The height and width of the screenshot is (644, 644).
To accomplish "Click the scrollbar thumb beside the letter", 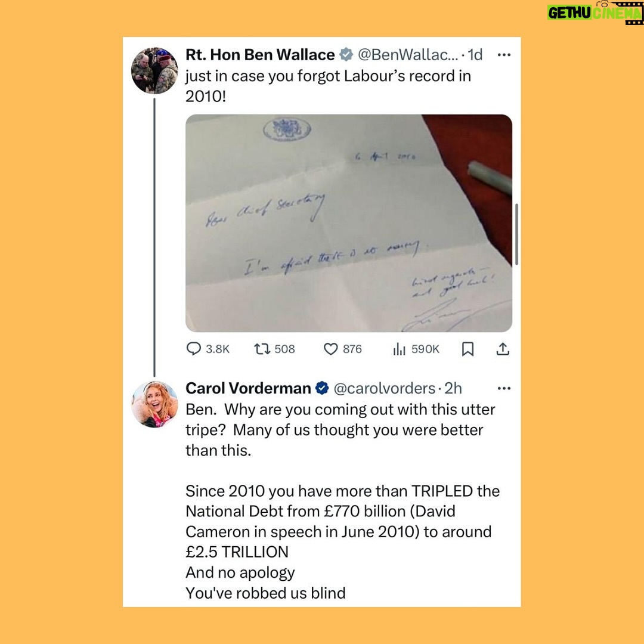I will (516, 234).
